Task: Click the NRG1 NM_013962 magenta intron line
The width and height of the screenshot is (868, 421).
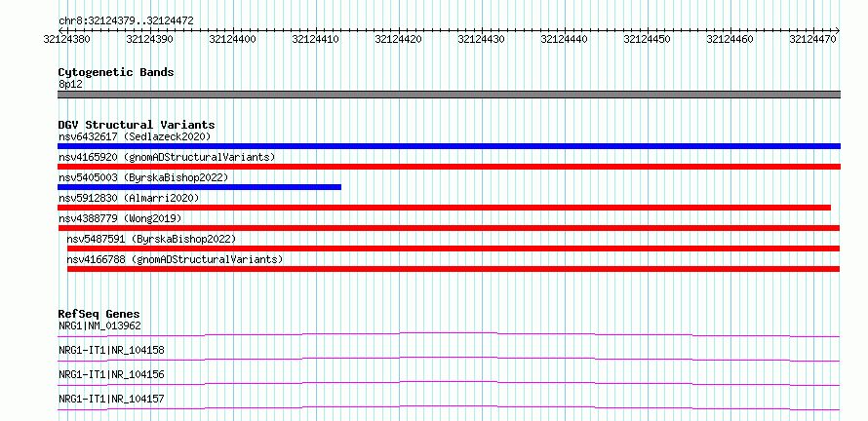Action: point(449,334)
